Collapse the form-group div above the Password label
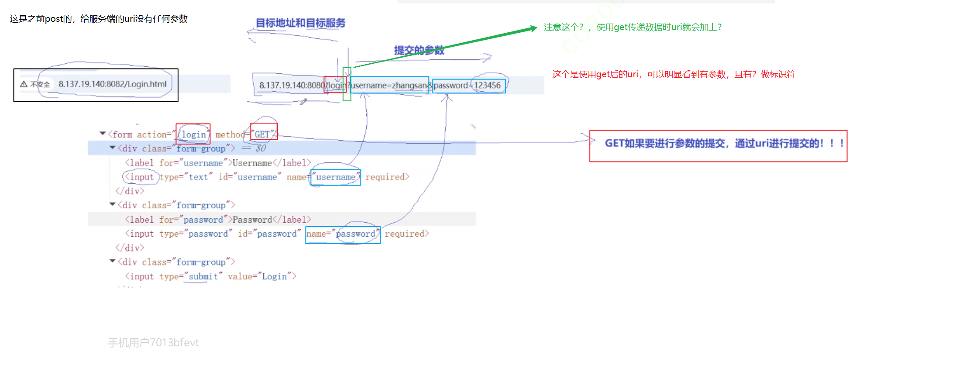This screenshot has width=980, height=372. [x=112, y=204]
